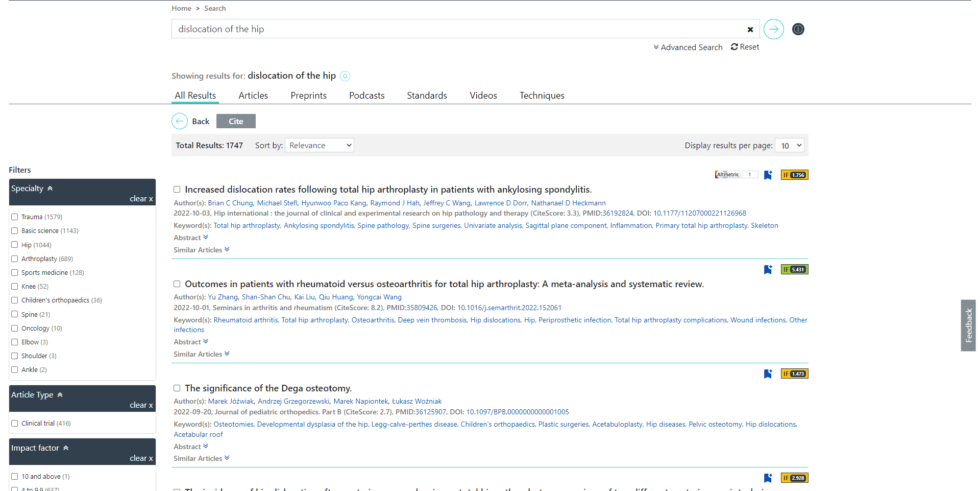Check the Clinical trial filter
The height and width of the screenshot is (491, 980).
(15, 424)
